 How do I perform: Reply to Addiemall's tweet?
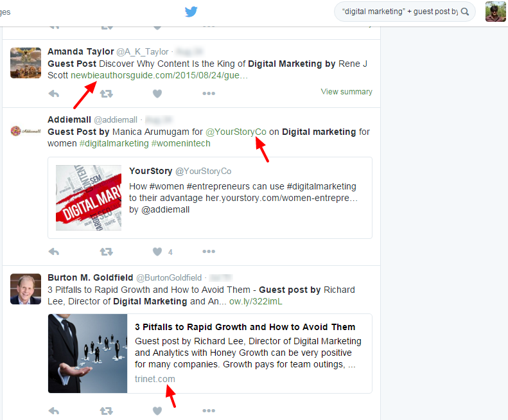pos(54,252)
